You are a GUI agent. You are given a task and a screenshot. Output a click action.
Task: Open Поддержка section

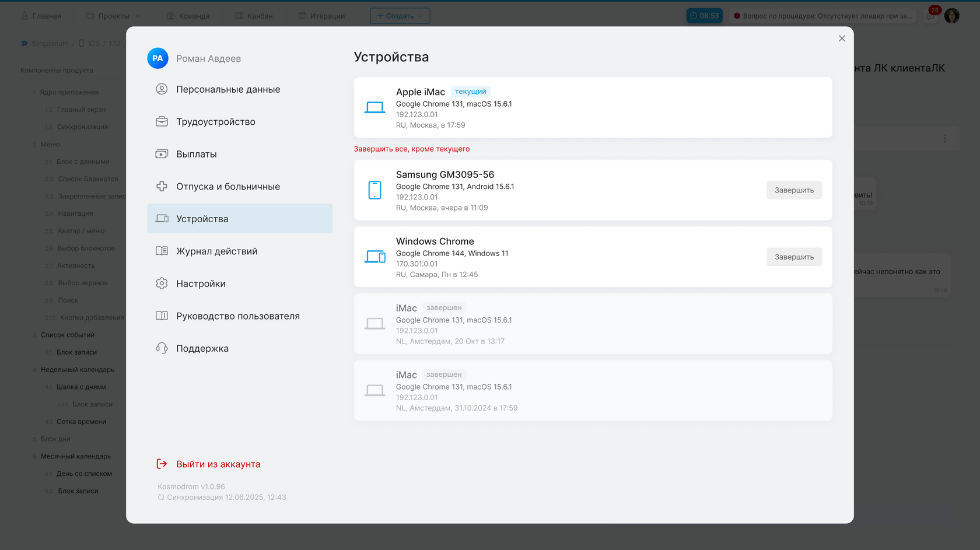(x=240, y=348)
